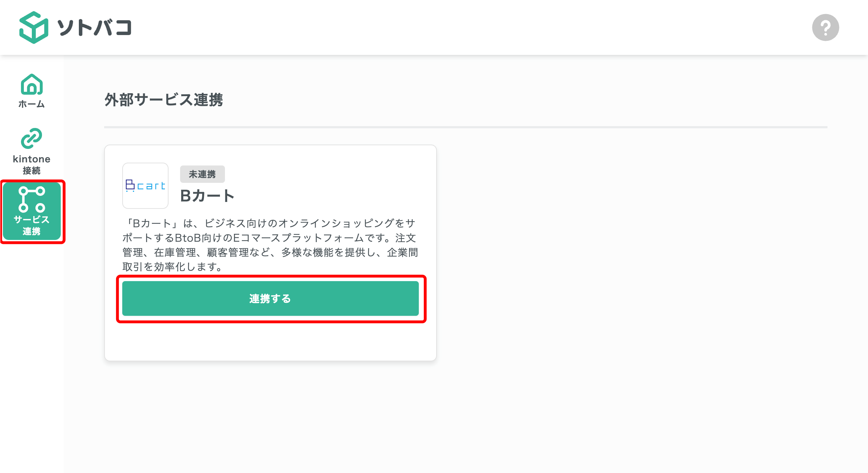
Task: Switch to the kintone接続 section
Action: click(x=32, y=152)
